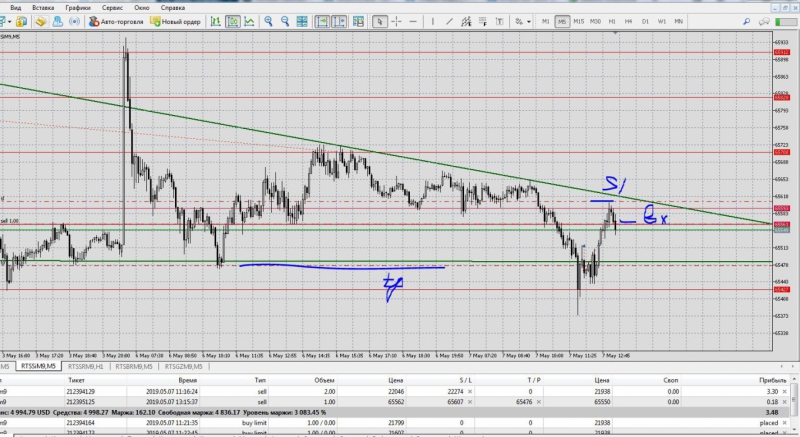Select the horizontal line drawing tool
The height and width of the screenshot is (437, 800).
413,21
